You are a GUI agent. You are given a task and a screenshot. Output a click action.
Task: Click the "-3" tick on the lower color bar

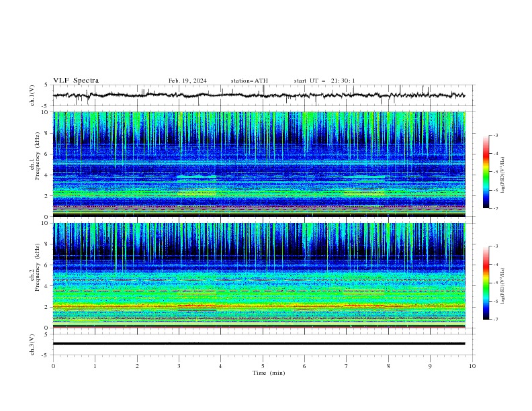tap(495, 246)
